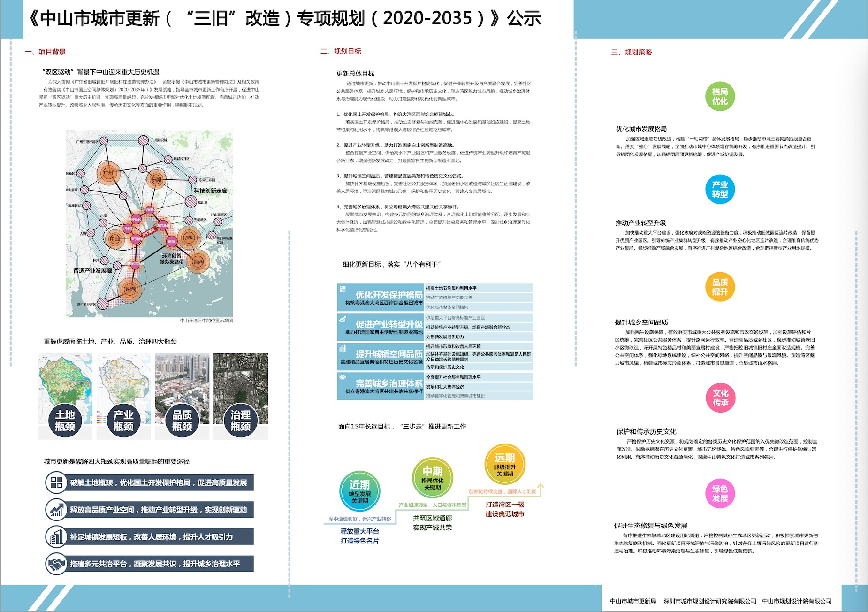868x612 pixels.
Task: Click the 珠海 node on the map
Action: coord(129,290)
